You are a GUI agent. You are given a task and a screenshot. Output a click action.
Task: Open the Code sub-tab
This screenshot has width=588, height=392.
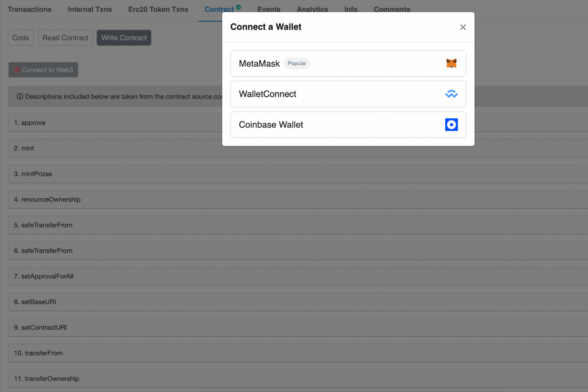coord(21,38)
